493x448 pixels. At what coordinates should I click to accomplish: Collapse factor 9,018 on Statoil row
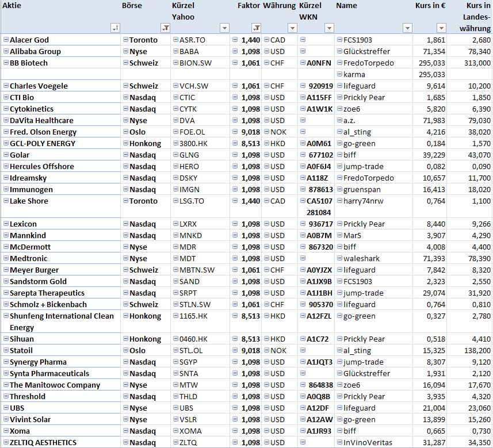pos(235,350)
